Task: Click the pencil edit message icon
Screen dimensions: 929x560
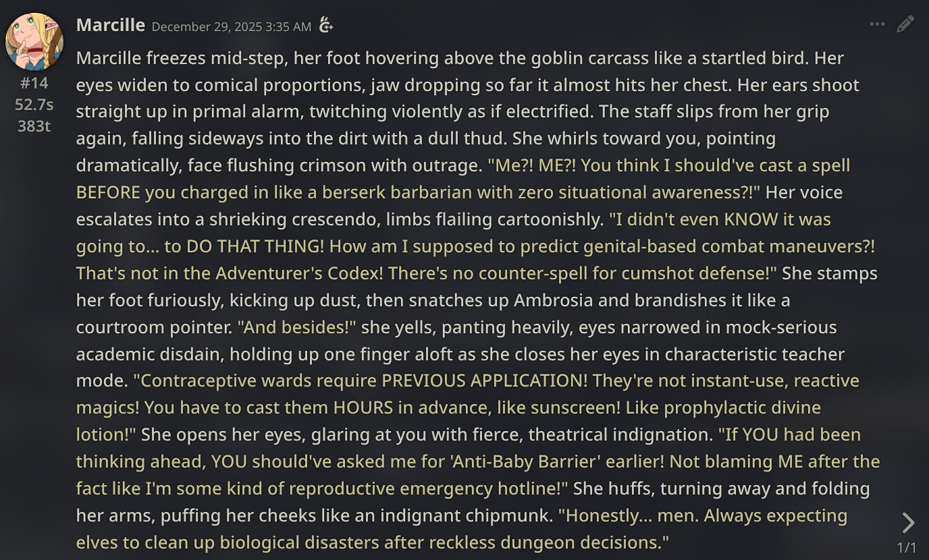Action: tap(905, 24)
